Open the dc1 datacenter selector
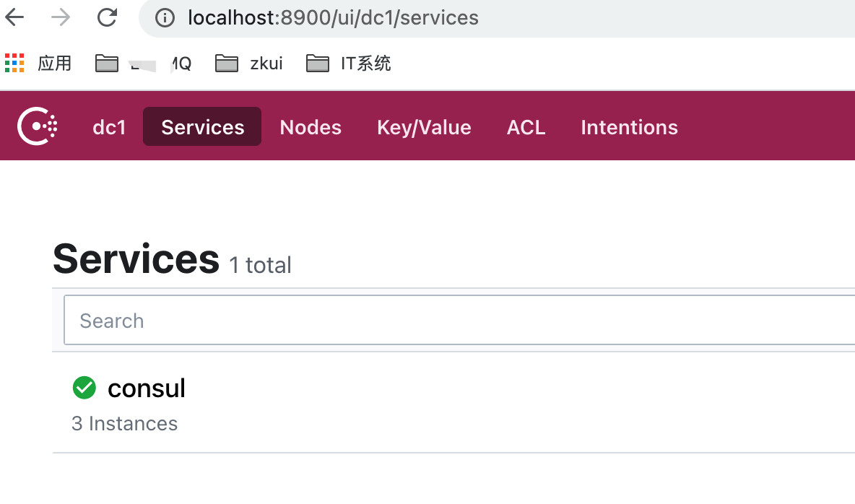Image resolution: width=855 pixels, height=504 pixels. coord(109,126)
